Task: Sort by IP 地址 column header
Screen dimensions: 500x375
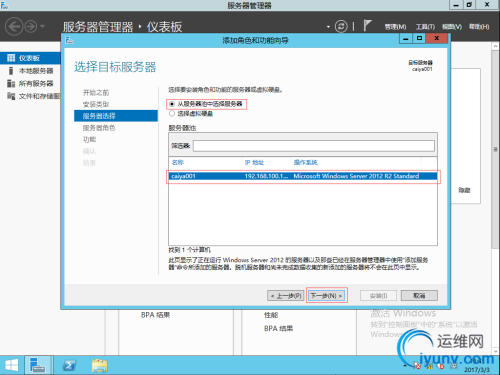Action: (x=254, y=162)
